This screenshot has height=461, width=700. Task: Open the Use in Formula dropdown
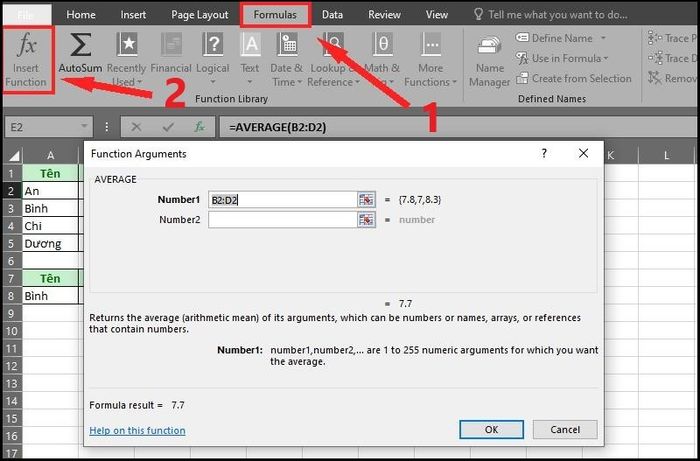point(562,58)
